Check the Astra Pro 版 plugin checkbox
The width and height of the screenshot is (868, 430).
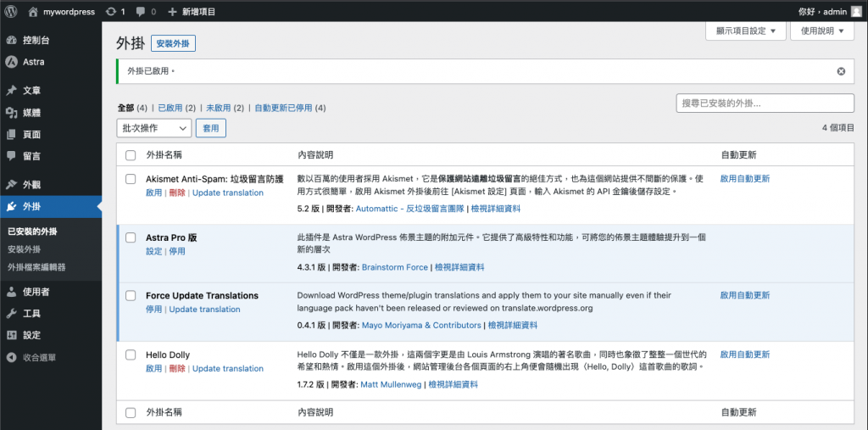[x=131, y=237]
